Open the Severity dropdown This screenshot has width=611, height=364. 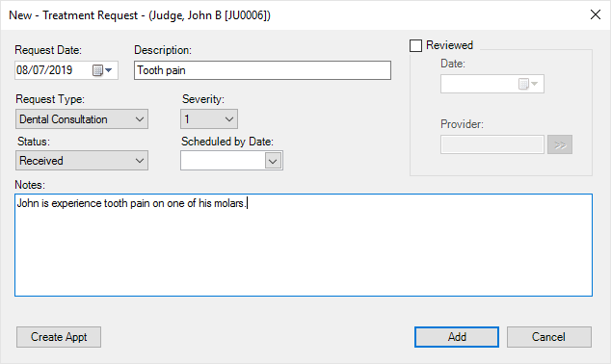[229, 119]
